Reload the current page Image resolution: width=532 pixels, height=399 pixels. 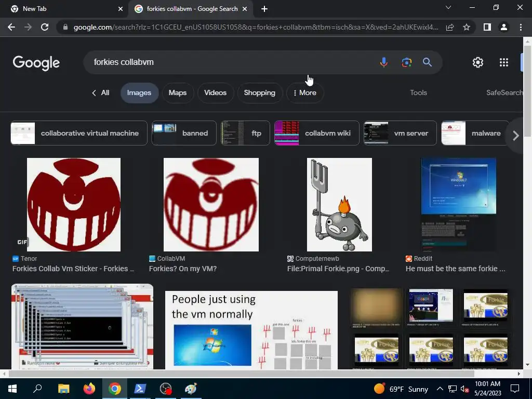pos(45,27)
